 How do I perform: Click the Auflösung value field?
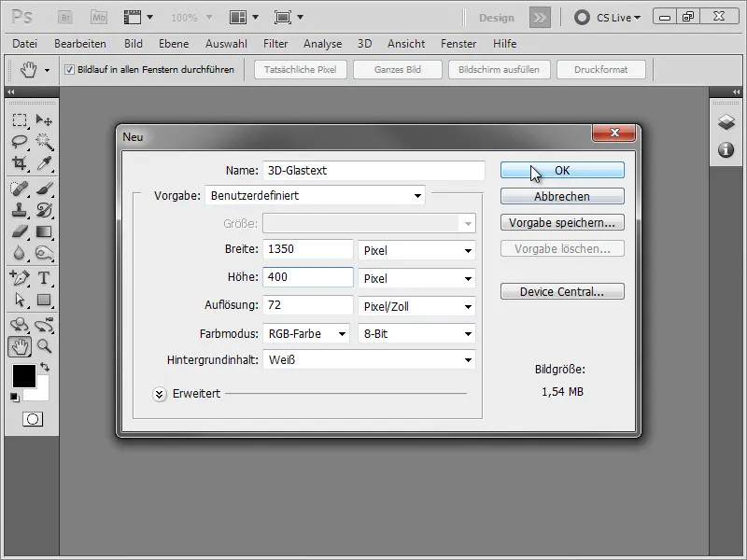pyautogui.click(x=308, y=305)
